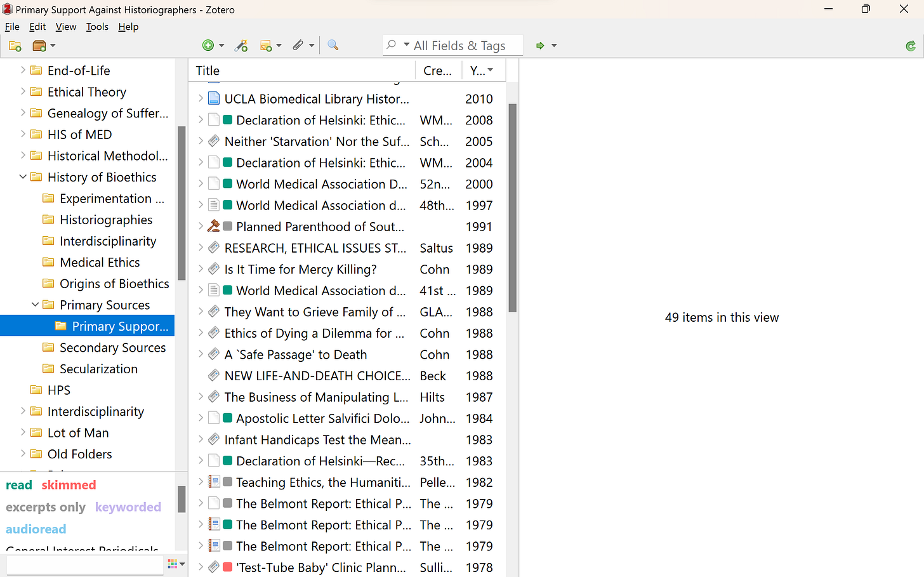Screen dimensions: 924x577
Task: Open New Item dropdown arrow
Action: pyautogui.click(x=221, y=46)
